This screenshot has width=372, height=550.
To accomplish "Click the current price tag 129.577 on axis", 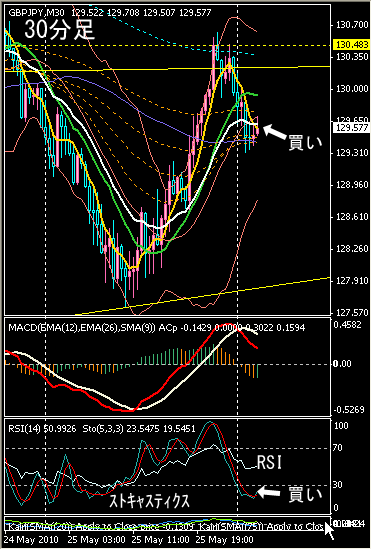I will point(352,128).
